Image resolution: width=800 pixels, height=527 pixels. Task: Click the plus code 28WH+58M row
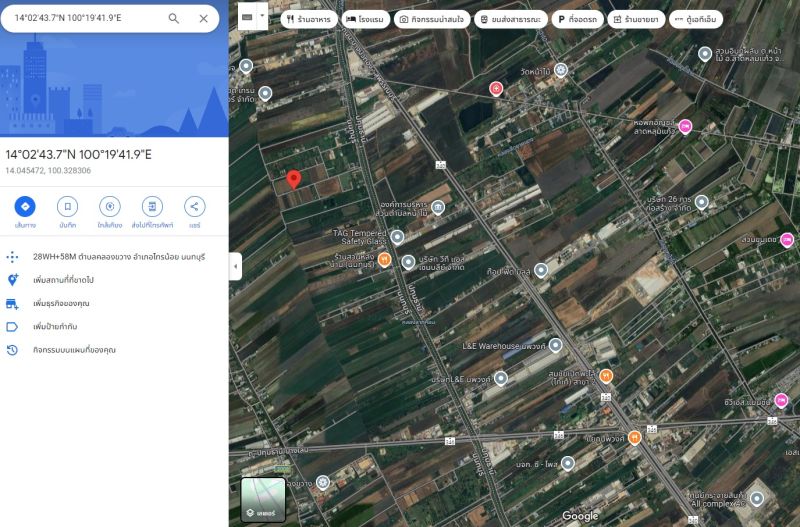110,256
